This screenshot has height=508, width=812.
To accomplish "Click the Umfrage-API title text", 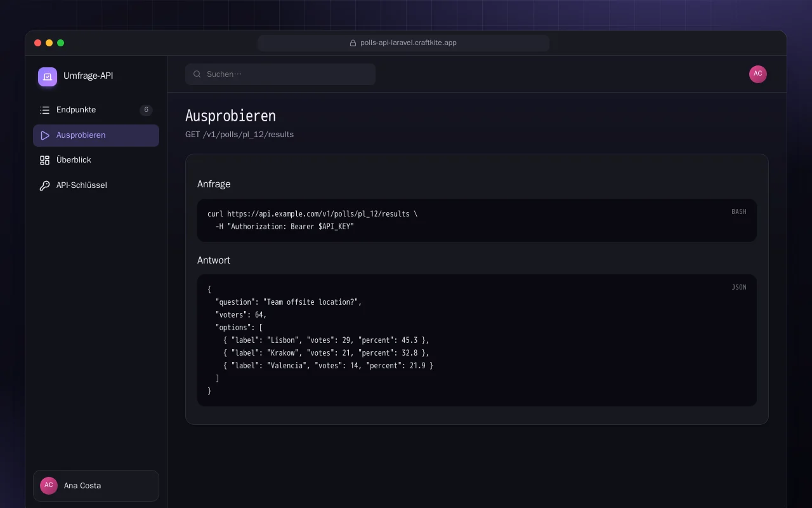I will point(88,76).
